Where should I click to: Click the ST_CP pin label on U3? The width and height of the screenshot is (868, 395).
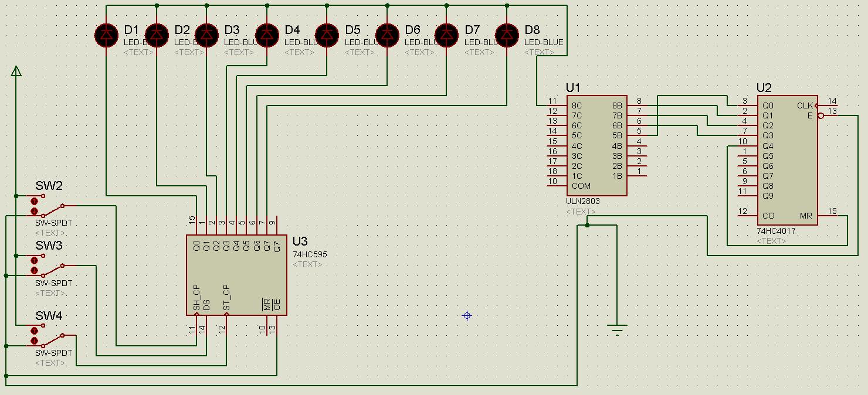point(226,298)
